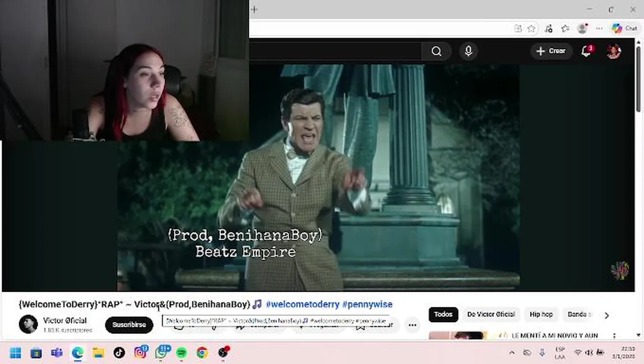Open Victor Øficial channel name link
This screenshot has height=364, width=644.
coord(65,321)
